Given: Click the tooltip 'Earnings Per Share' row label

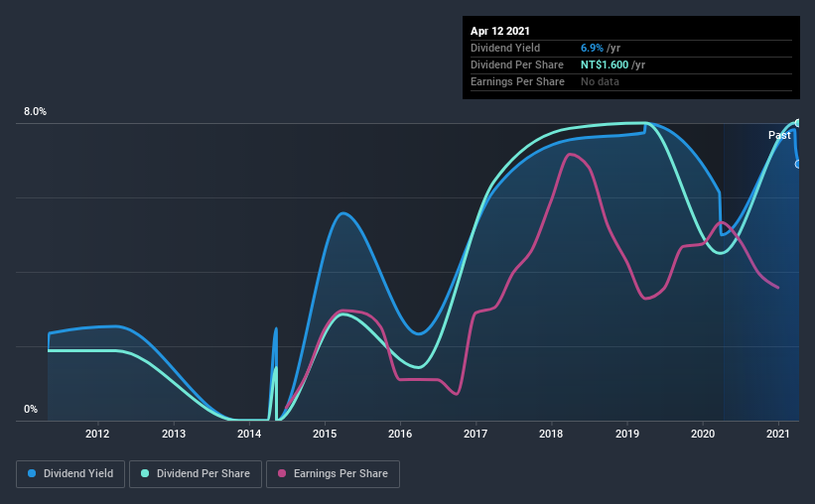Looking at the screenshot, I should click(517, 81).
